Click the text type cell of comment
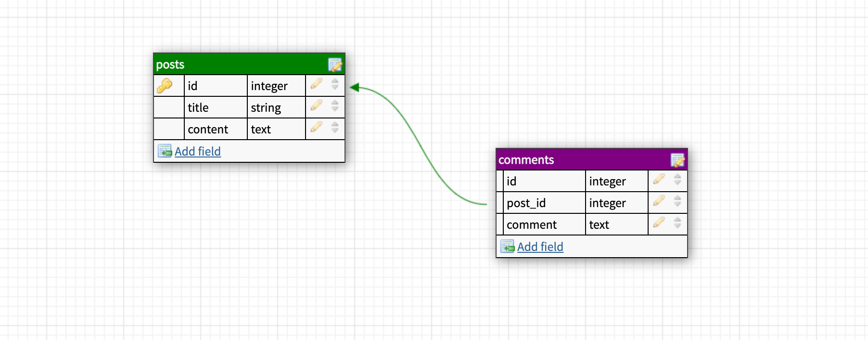The image size is (868, 340). click(x=617, y=224)
